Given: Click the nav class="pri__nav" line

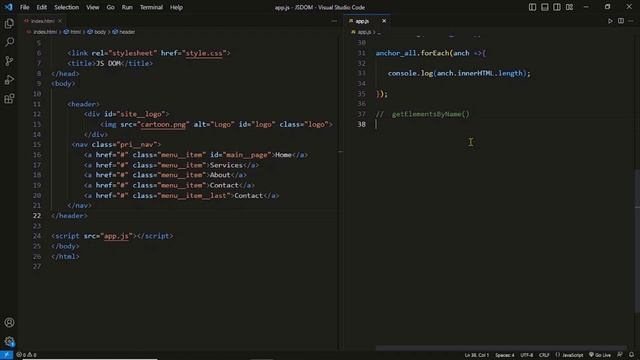Looking at the screenshot, I should click(116, 144).
